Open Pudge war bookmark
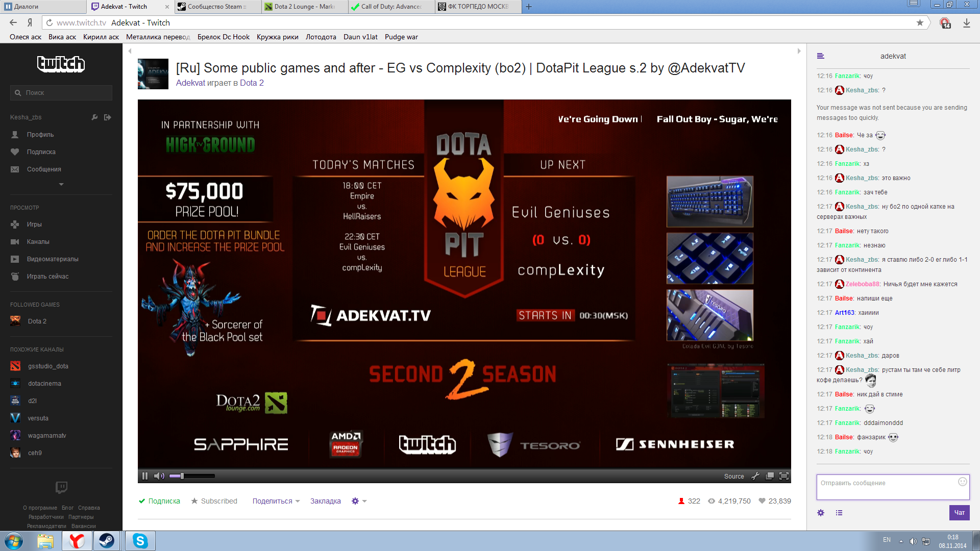980x551 pixels. [x=401, y=37]
